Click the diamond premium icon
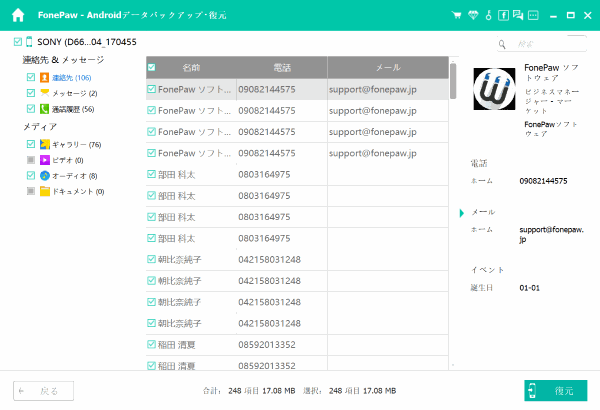Image resolution: width=600 pixels, height=410 pixels. click(x=473, y=15)
